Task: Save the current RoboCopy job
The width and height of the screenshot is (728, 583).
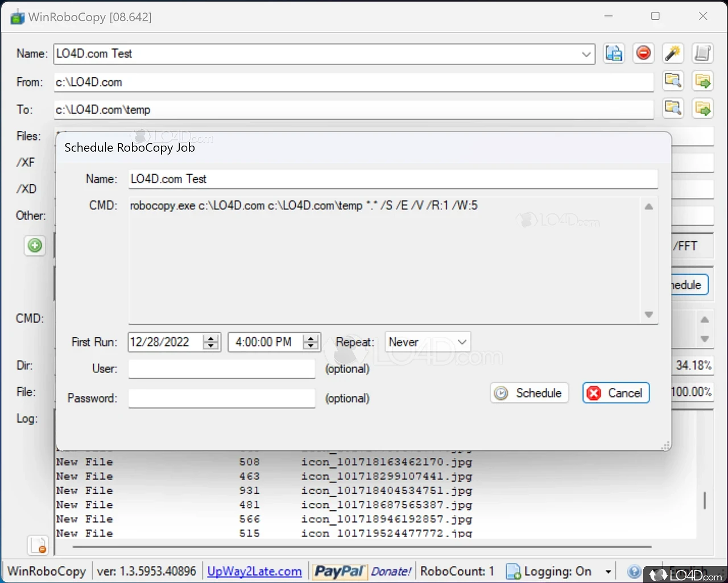Action: click(614, 53)
